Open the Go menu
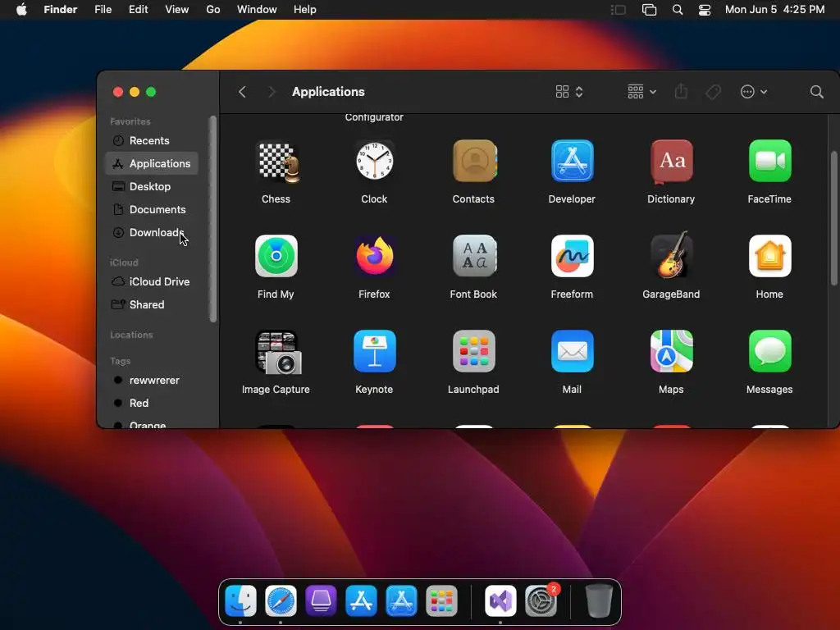The image size is (840, 630). point(213,10)
